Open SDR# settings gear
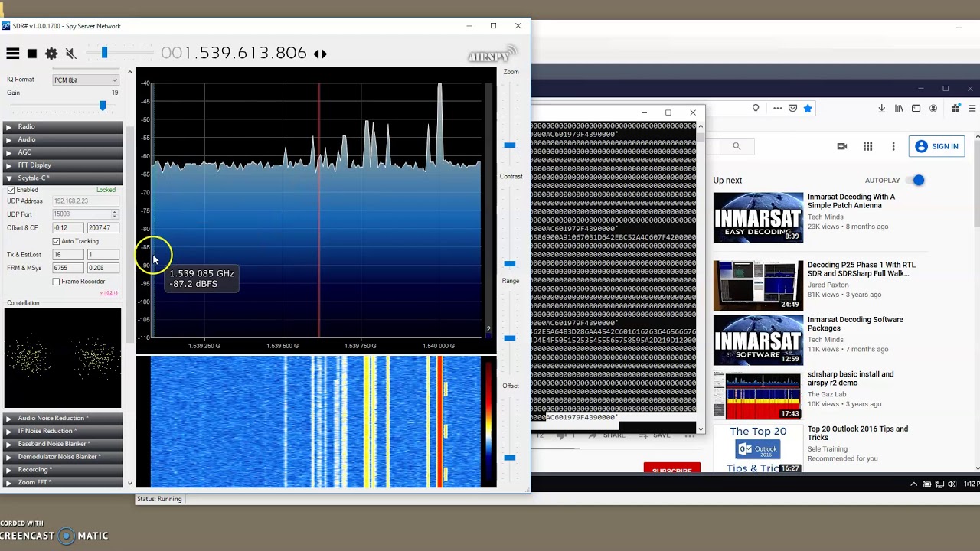 coord(51,54)
